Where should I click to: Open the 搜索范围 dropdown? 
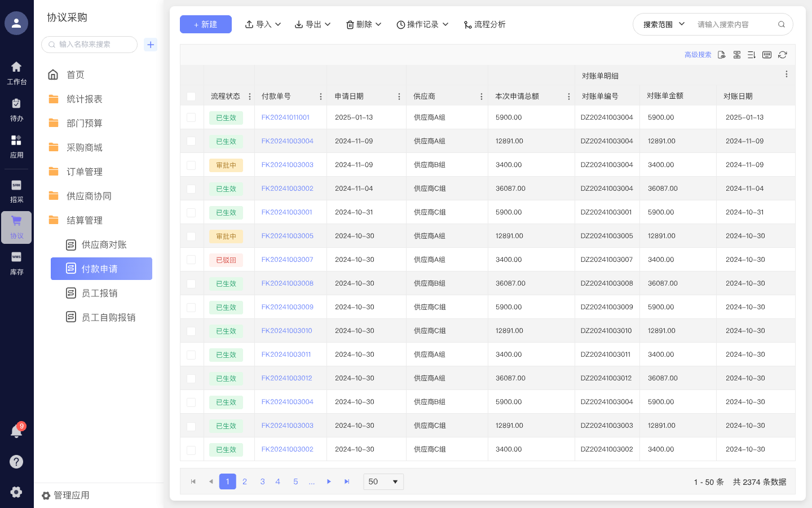coord(664,24)
